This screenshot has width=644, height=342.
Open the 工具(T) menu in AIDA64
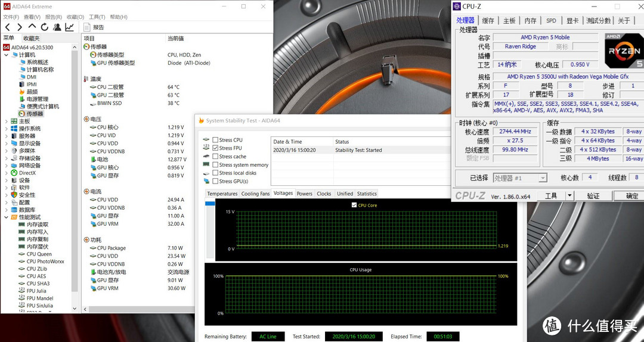tap(97, 17)
